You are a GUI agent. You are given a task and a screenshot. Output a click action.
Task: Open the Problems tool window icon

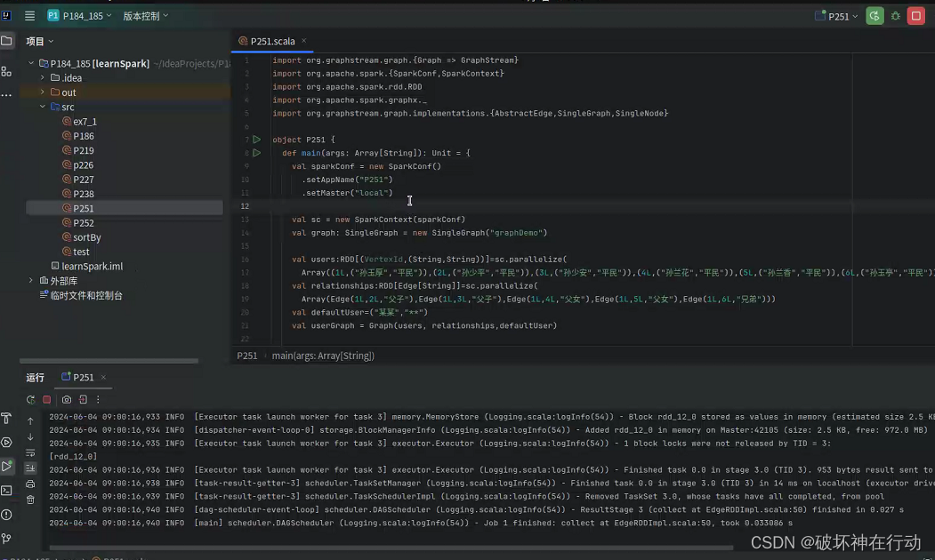(x=6, y=514)
